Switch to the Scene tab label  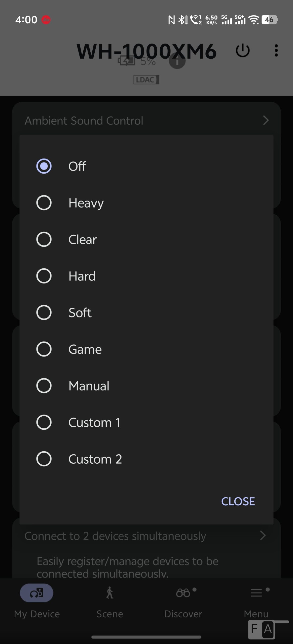(110, 614)
